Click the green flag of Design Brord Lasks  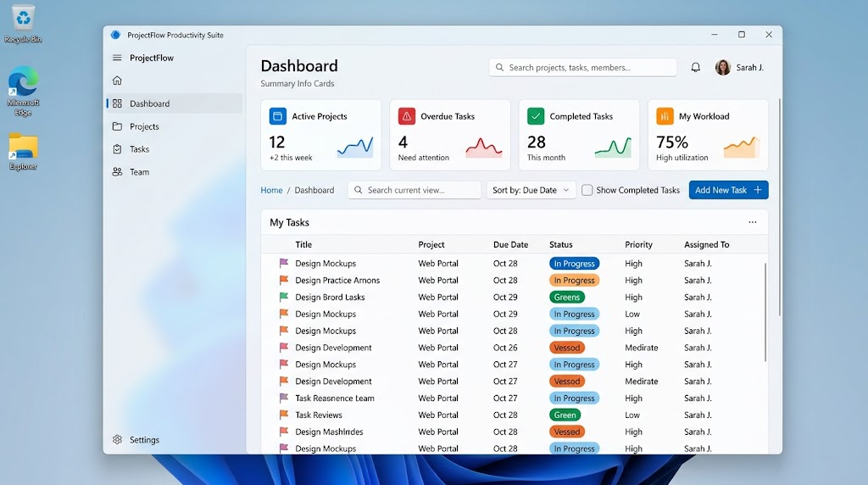tap(283, 297)
